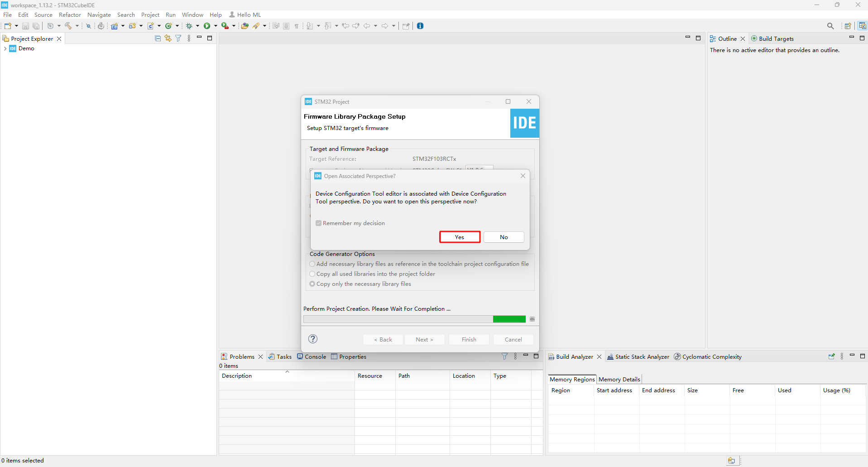Click the Open Perspective icon

tap(848, 26)
